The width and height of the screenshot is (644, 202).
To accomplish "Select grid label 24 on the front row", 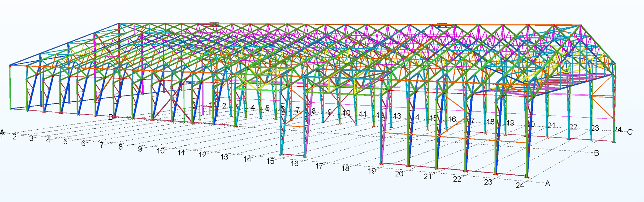I will pyautogui.click(x=520, y=185).
